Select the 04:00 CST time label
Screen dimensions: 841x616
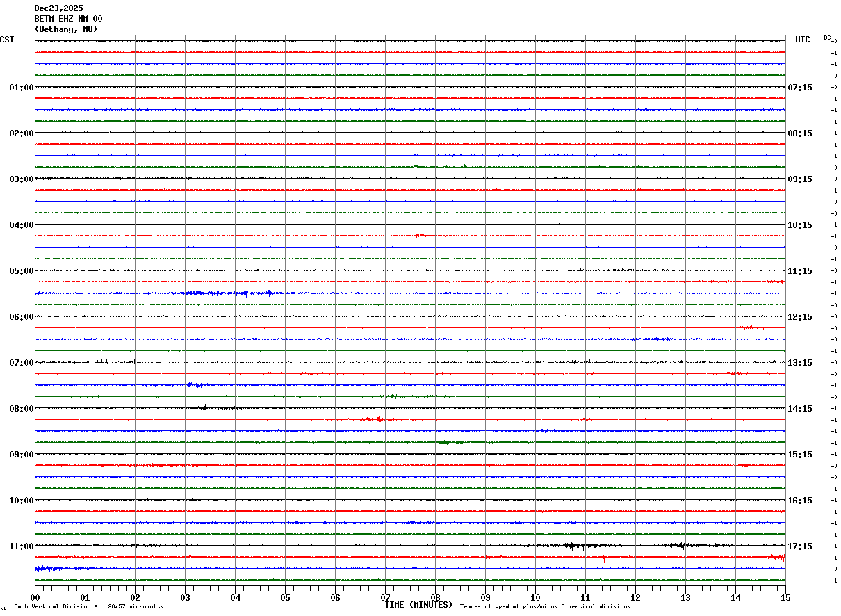click(x=22, y=225)
